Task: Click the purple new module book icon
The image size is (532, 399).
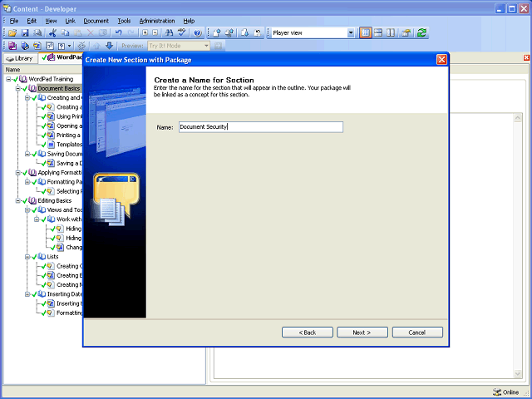Action: point(12,46)
